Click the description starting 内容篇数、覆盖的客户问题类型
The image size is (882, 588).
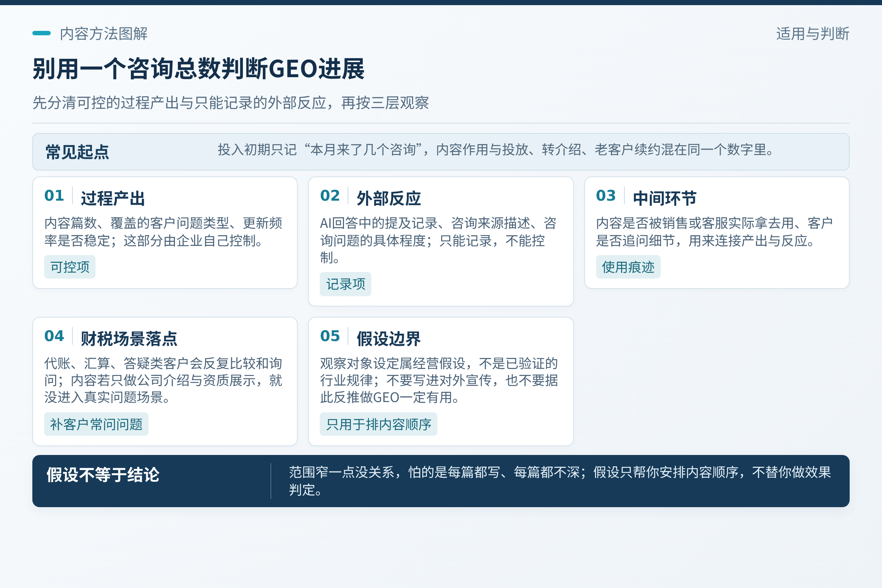coord(163,232)
